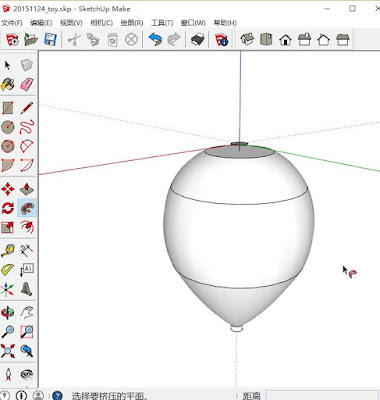Click the Erase circled-X icon

pyautogui.click(x=131, y=40)
